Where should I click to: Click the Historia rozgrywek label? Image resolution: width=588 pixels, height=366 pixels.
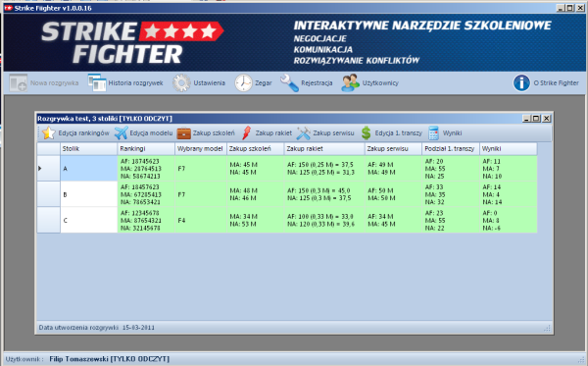[x=136, y=83]
